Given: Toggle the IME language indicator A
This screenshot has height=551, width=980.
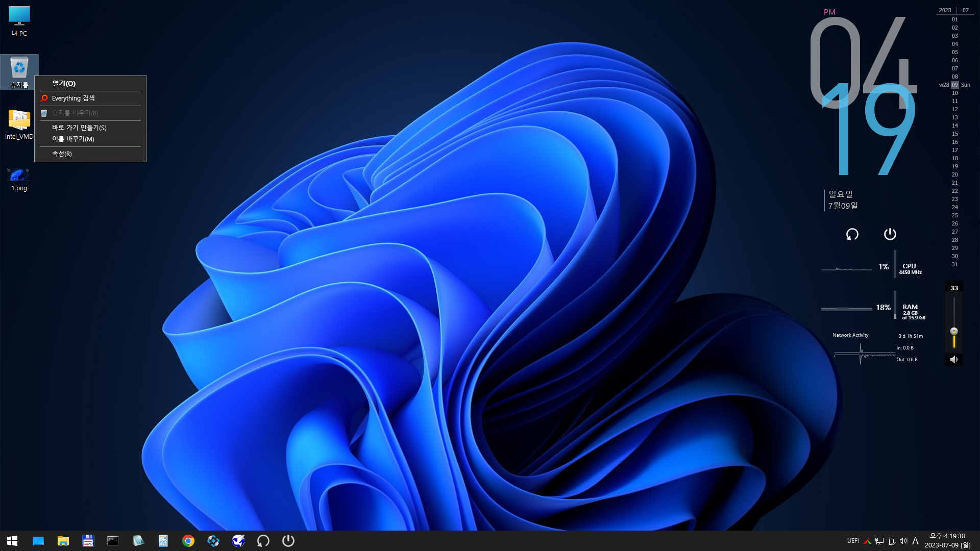Looking at the screenshot, I should pyautogui.click(x=915, y=541).
